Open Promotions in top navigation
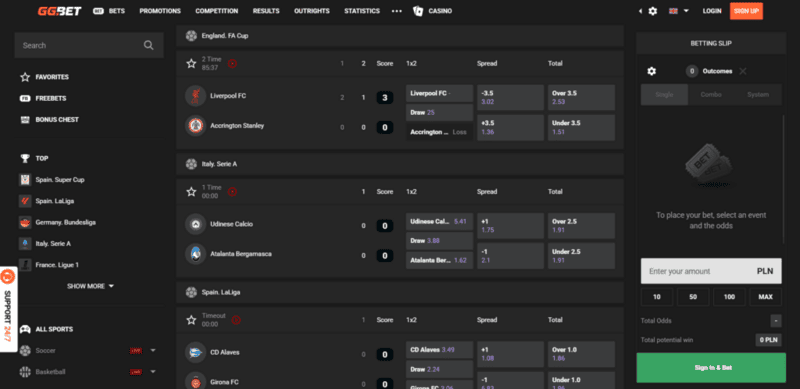The height and width of the screenshot is (389, 800). pos(160,11)
